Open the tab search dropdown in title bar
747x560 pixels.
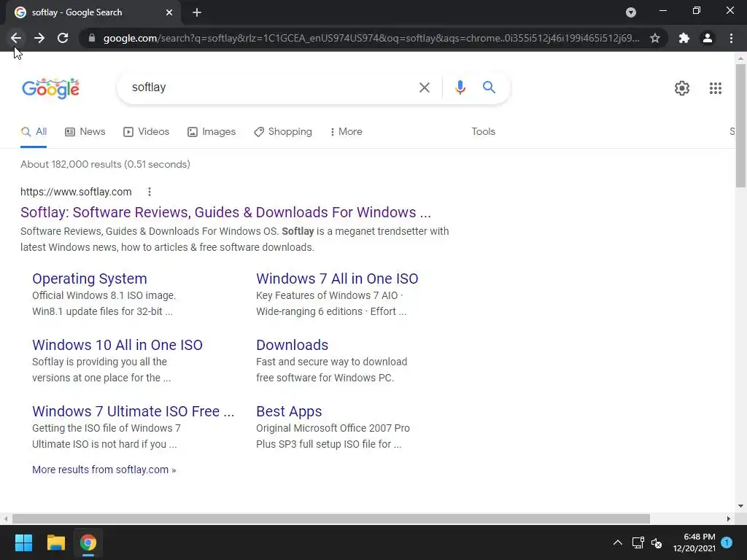pyautogui.click(x=631, y=12)
